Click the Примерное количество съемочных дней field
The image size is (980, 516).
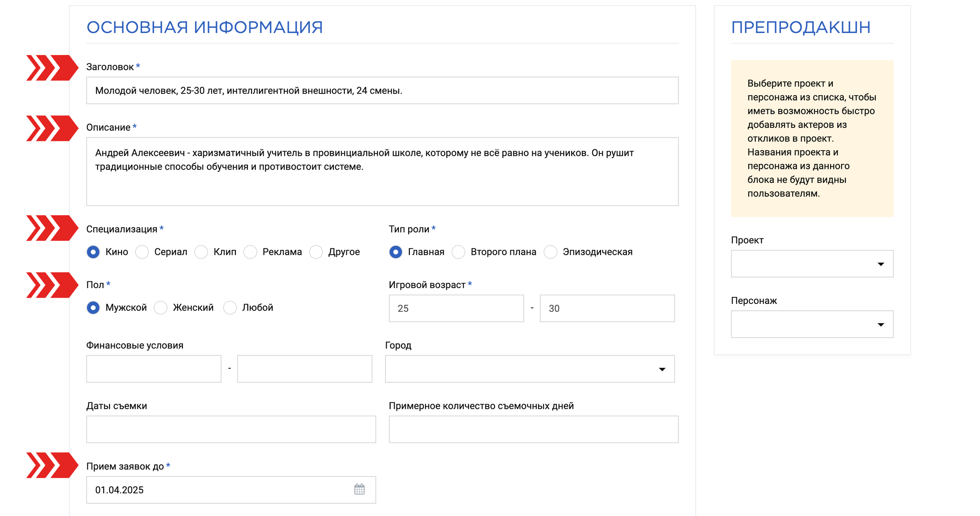click(x=533, y=429)
